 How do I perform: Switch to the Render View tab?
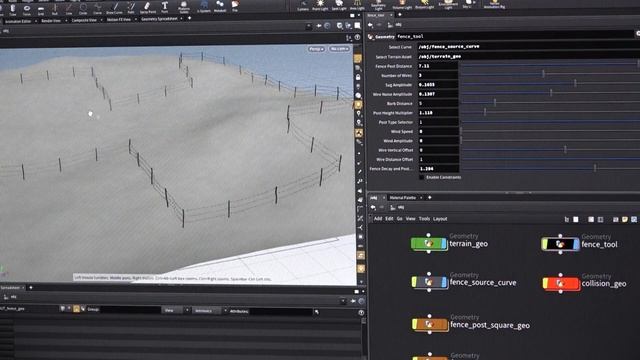(x=51, y=20)
